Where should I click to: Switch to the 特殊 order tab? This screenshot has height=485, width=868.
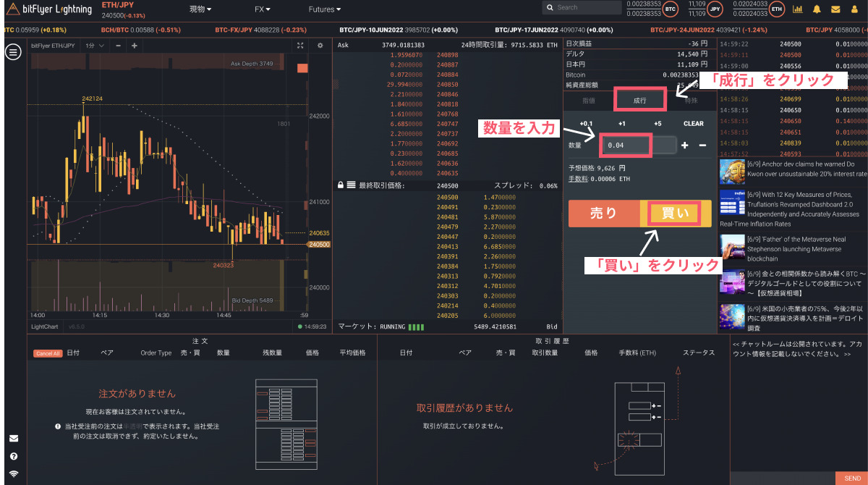pos(691,101)
